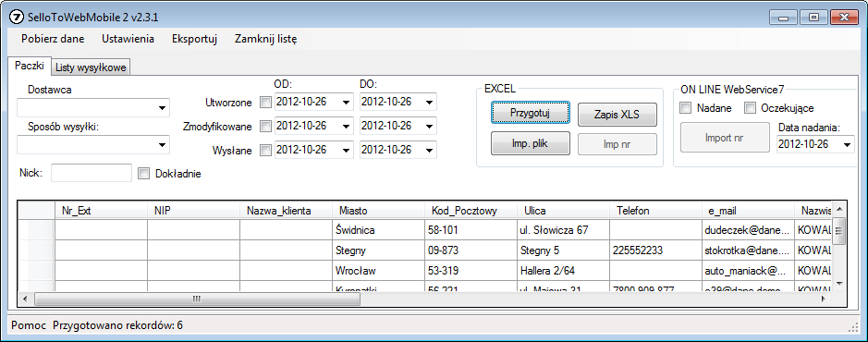Image resolution: width=868 pixels, height=342 pixels.
Task: Select the Stegny city cell
Action: point(378,250)
